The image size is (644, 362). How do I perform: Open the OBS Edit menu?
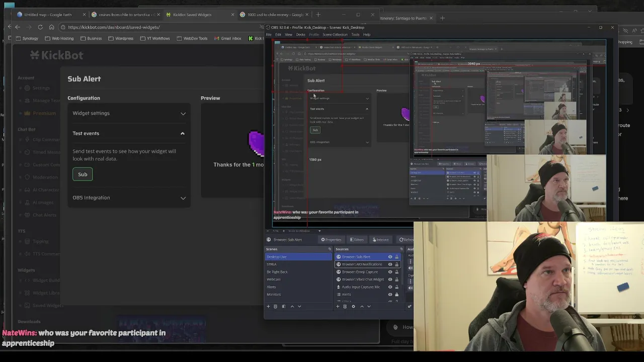278,35
